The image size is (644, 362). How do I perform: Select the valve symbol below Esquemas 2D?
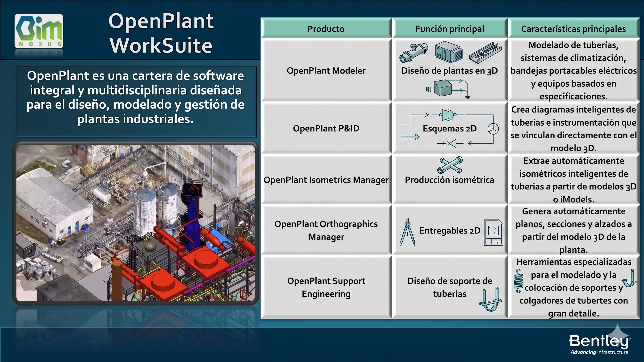(450, 143)
